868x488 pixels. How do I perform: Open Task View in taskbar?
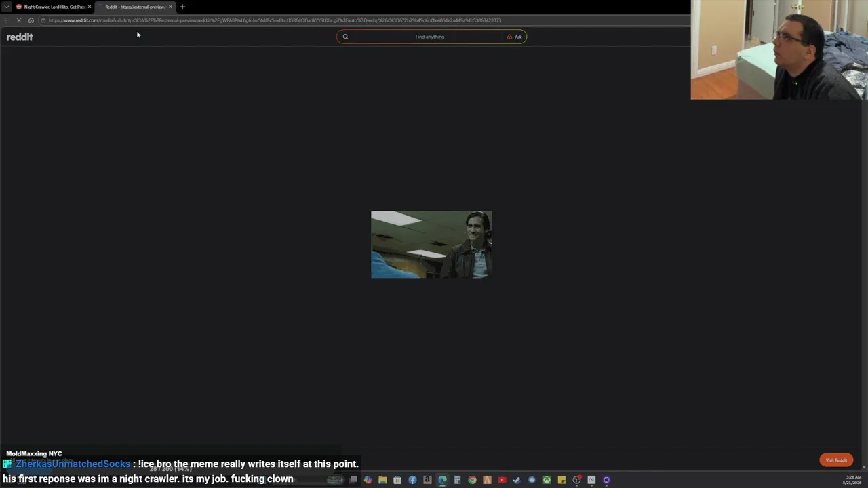pyautogui.click(x=353, y=480)
